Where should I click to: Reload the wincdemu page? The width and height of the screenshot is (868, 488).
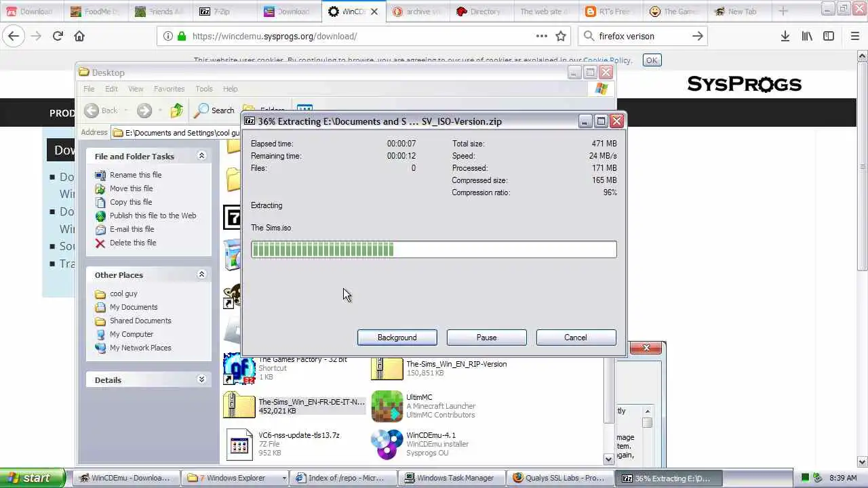pos(58,36)
